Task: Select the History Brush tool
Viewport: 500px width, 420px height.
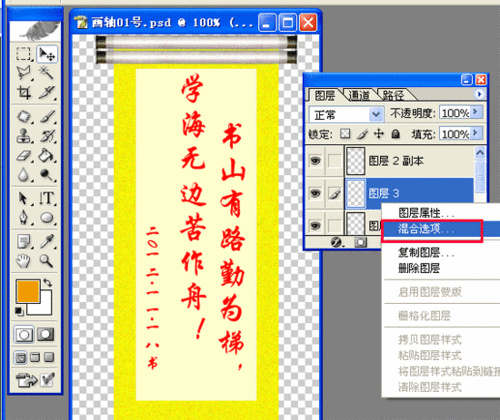Action: [x=47, y=136]
